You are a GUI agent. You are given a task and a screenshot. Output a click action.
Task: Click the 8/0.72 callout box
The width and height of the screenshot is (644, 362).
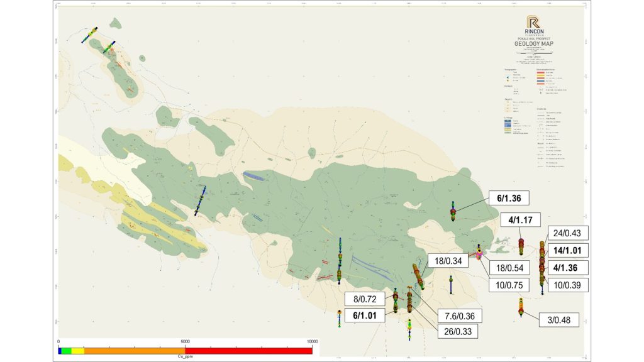[364, 299]
